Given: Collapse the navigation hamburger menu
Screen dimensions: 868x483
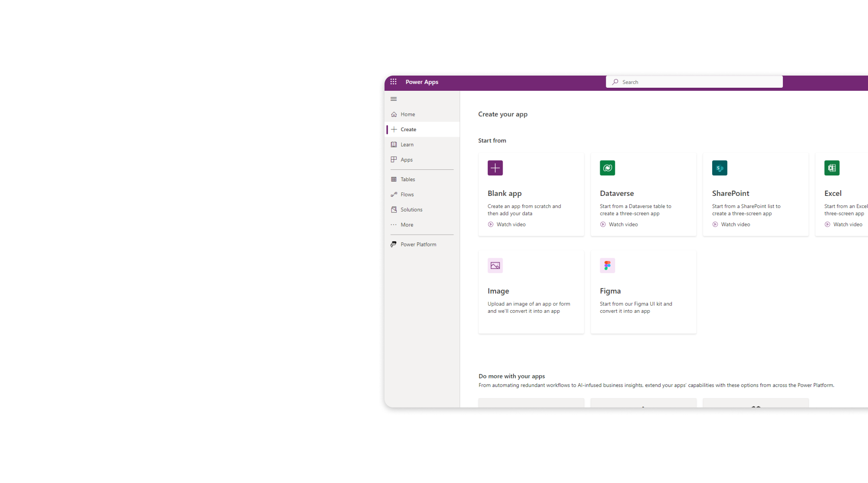Looking at the screenshot, I should pos(394,99).
